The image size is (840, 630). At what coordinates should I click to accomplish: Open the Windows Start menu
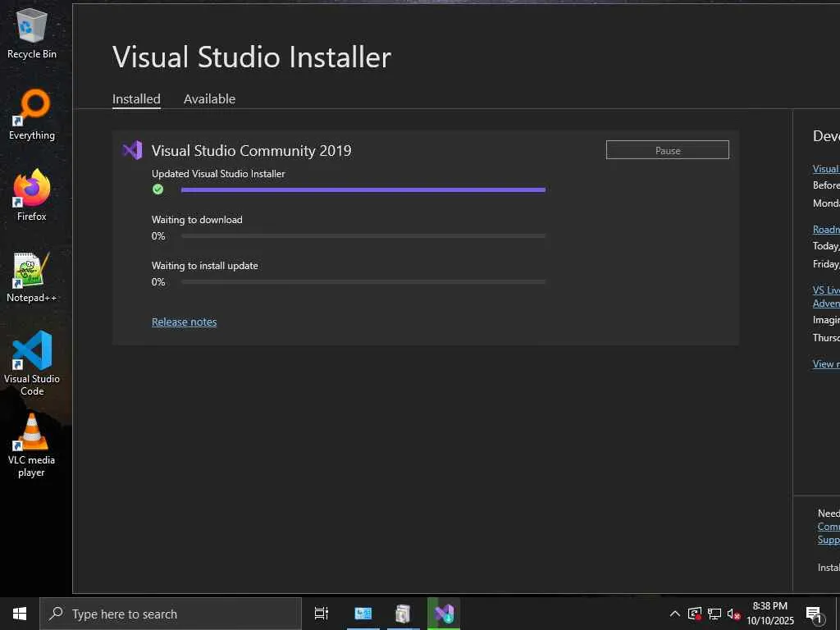[x=20, y=614]
